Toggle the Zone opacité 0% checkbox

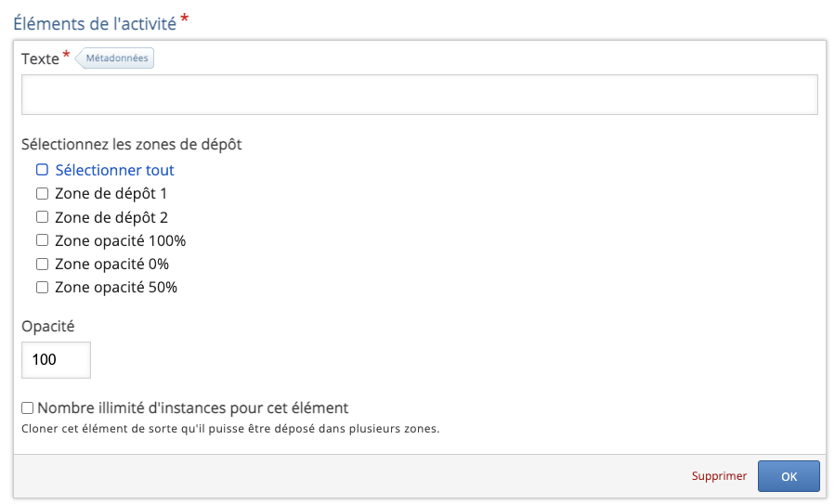[42, 264]
